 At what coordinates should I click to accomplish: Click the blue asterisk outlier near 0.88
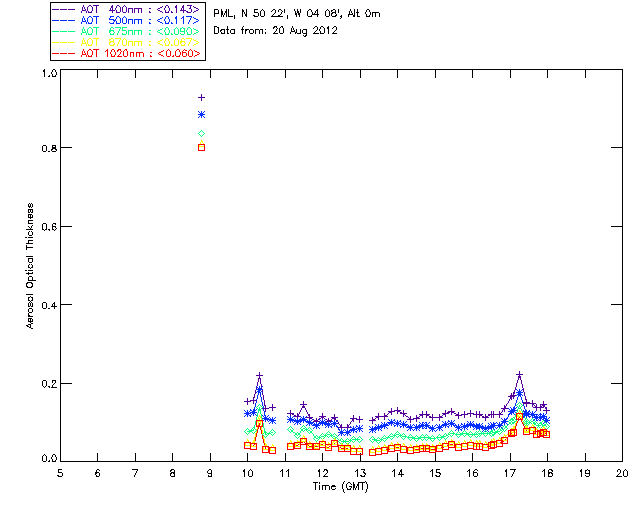[x=201, y=115]
